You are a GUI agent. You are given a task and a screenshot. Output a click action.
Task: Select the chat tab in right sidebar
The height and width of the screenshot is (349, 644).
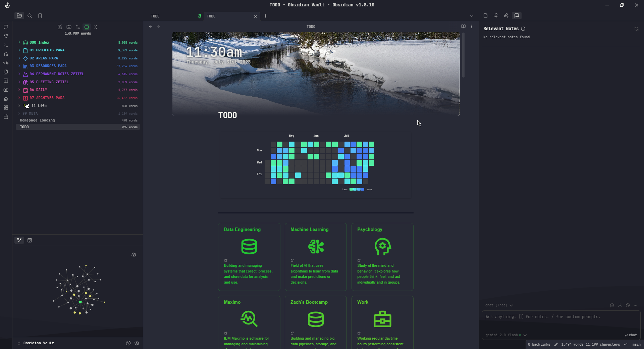517,16
